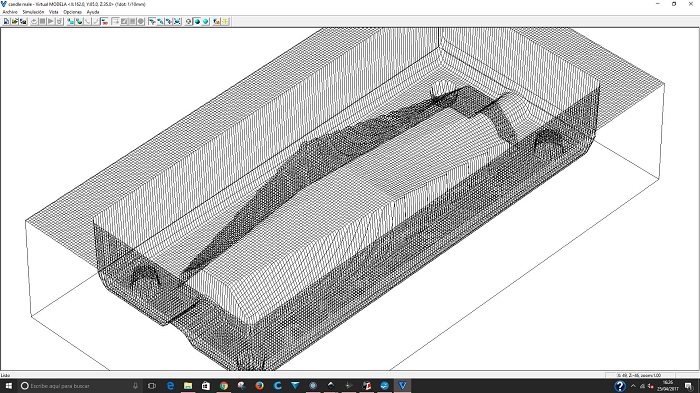Click the red tool-path toolbar icon
The image size is (700, 393).
(104, 21)
